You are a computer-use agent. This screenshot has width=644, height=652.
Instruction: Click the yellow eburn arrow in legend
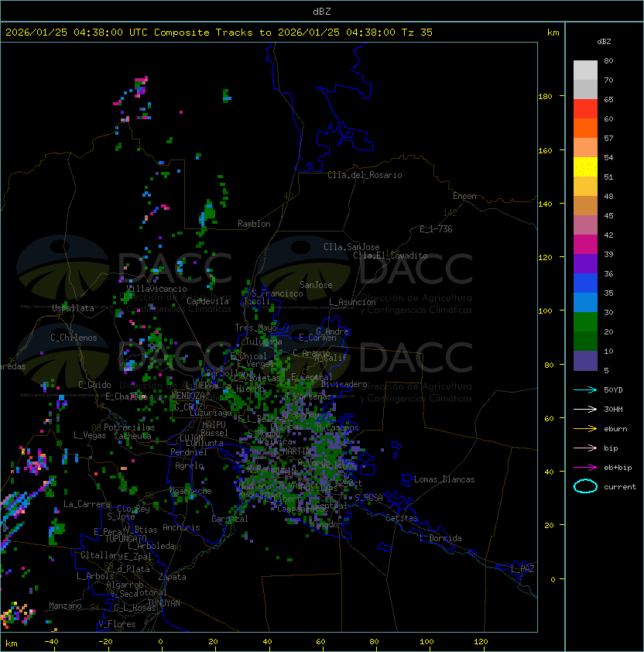click(x=585, y=429)
